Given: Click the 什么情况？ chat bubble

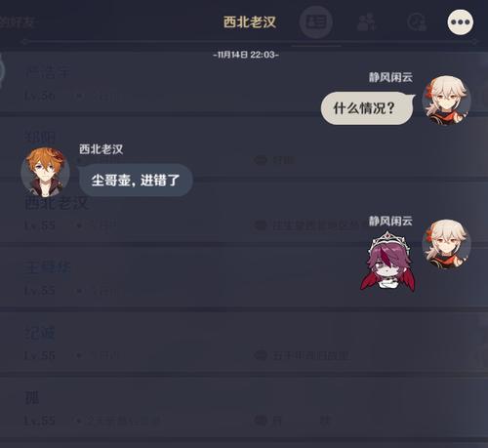Looking at the screenshot, I should click(x=367, y=108).
